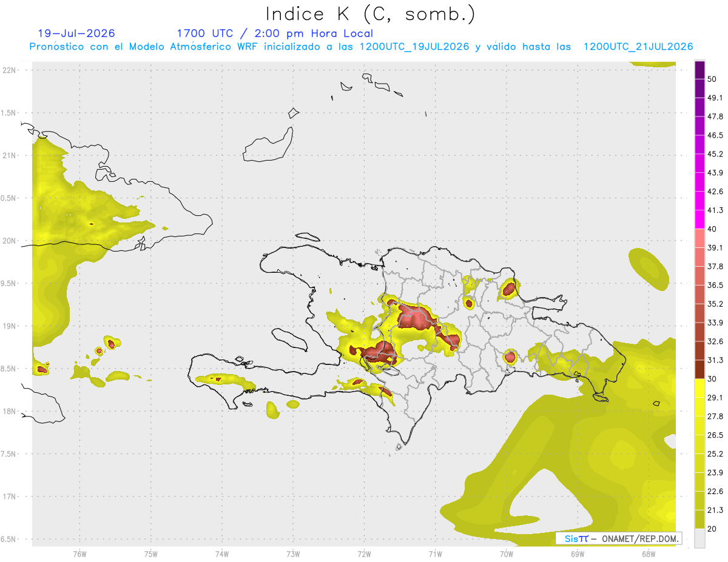This screenshot has width=728, height=562.
Task: Click the light gray swatch below 20
Action: pyautogui.click(x=699, y=538)
